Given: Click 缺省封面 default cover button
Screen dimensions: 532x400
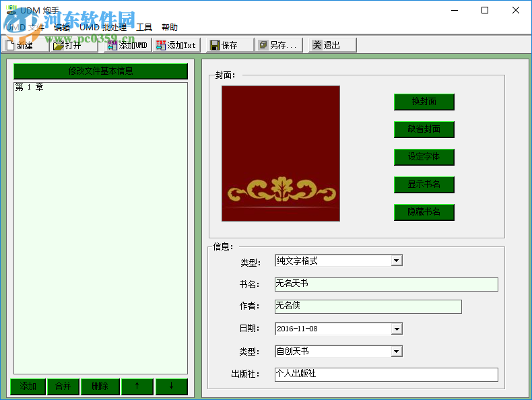Looking at the screenshot, I should (424, 129).
